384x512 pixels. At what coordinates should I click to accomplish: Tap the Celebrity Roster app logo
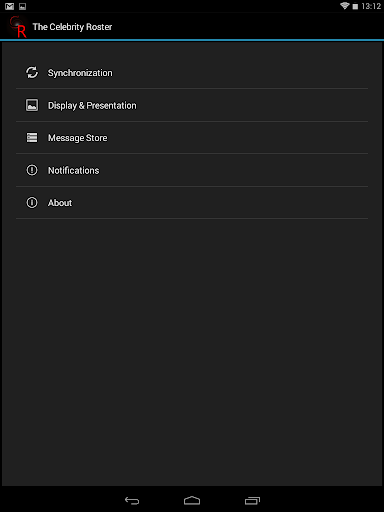[x=18, y=27]
